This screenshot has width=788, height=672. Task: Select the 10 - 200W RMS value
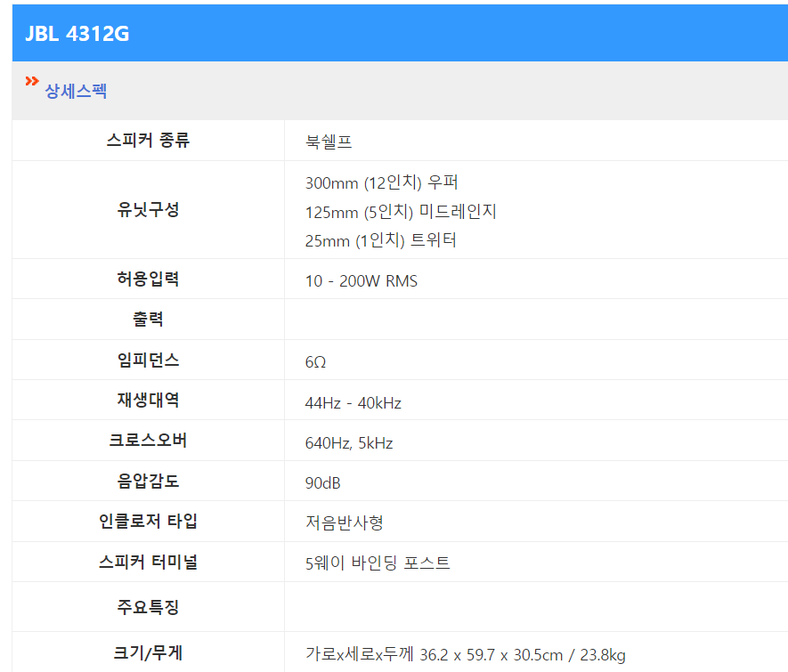point(362,280)
